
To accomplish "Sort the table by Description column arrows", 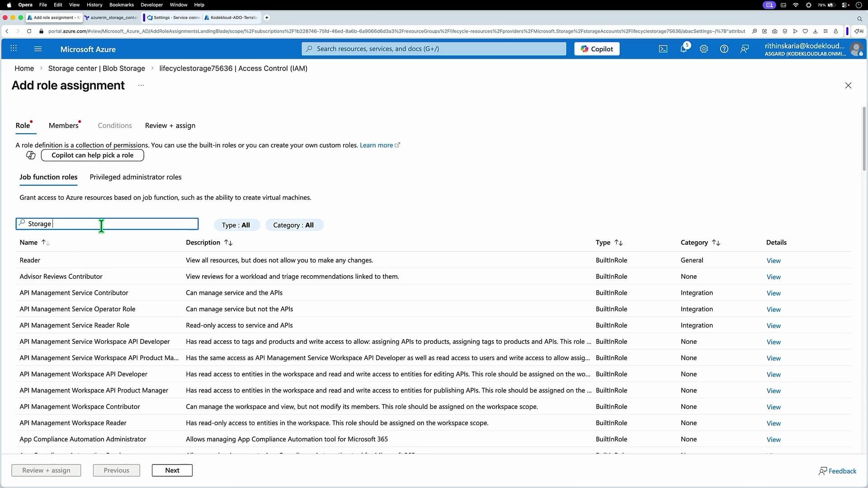I will pos(228,243).
